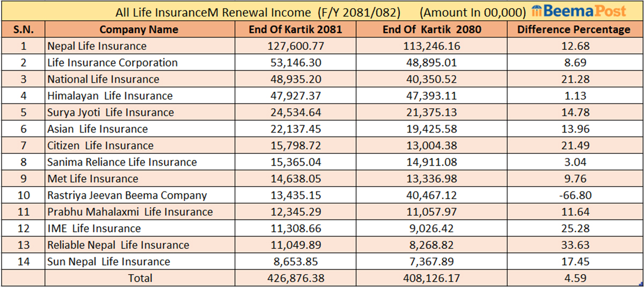This screenshot has width=644, height=287.
Task: Select the 'Company Name' column header
Action: point(139,30)
